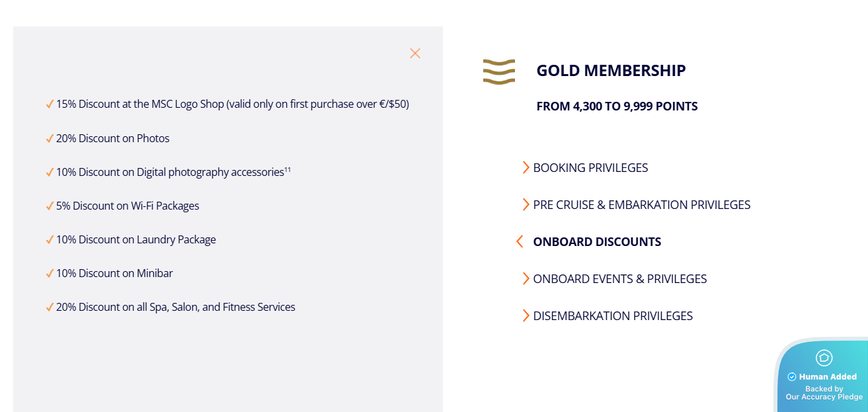This screenshot has width=868, height=412.
Task: Click the Onboard Discounts heading
Action: pyautogui.click(x=597, y=242)
